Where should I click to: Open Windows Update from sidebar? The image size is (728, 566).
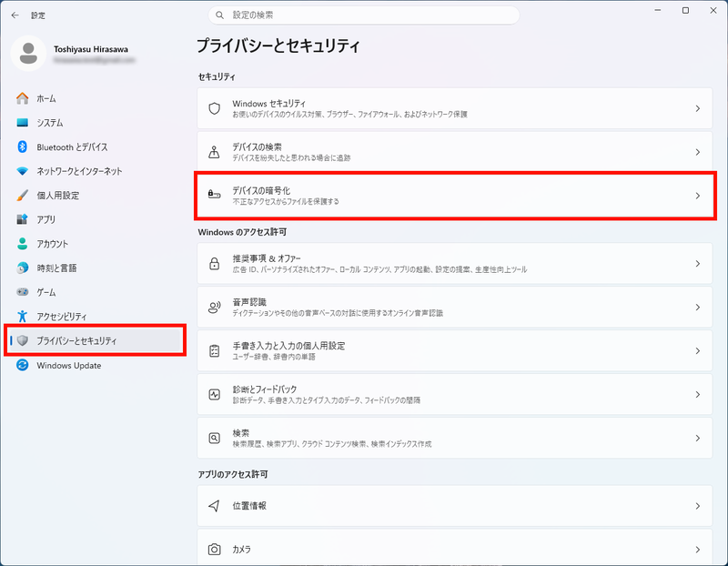coord(69,366)
